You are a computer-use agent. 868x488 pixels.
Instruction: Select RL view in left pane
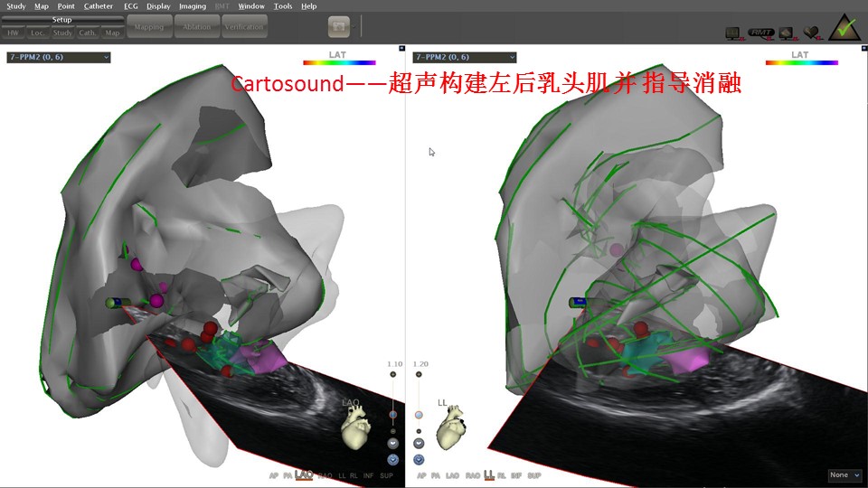(354, 476)
